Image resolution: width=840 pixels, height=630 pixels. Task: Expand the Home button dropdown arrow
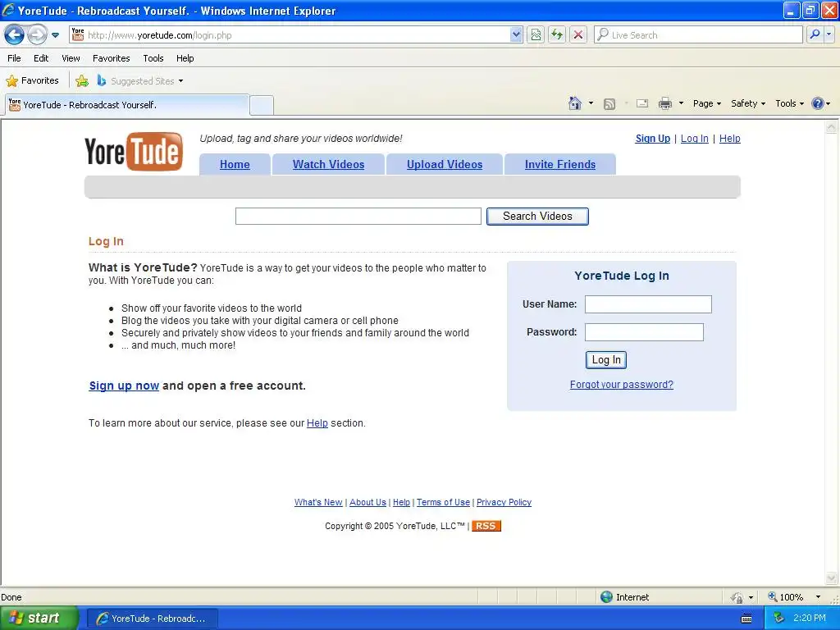(x=591, y=103)
